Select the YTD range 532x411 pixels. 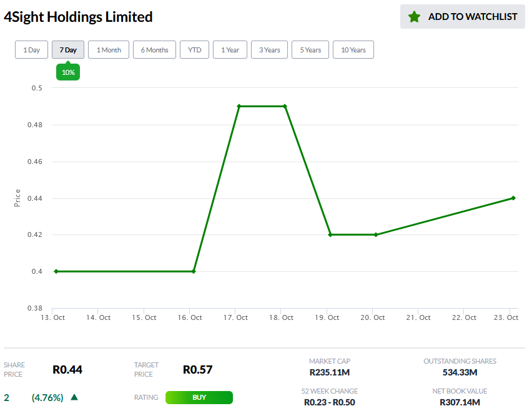[x=194, y=50]
